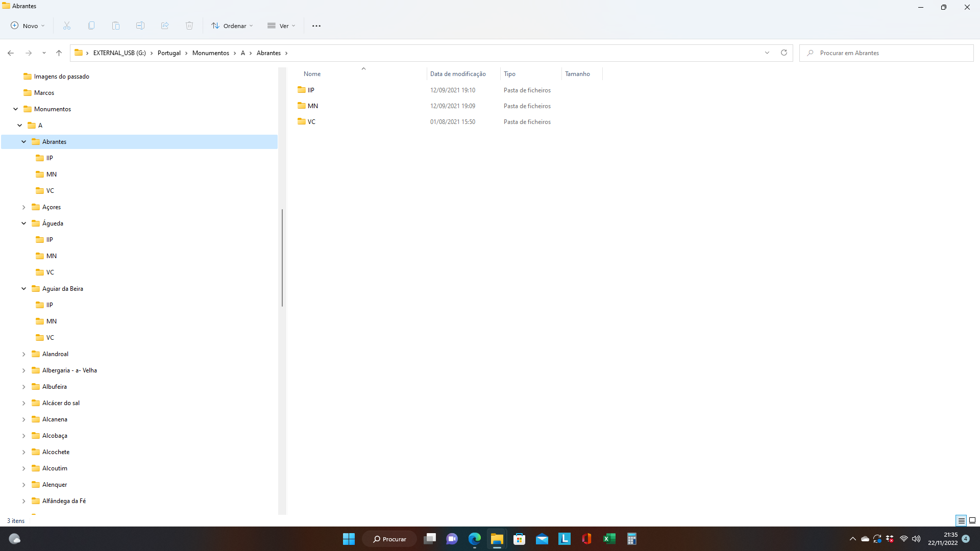Expand the Açores folder in tree
The height and width of the screenshot is (551, 980).
click(23, 207)
